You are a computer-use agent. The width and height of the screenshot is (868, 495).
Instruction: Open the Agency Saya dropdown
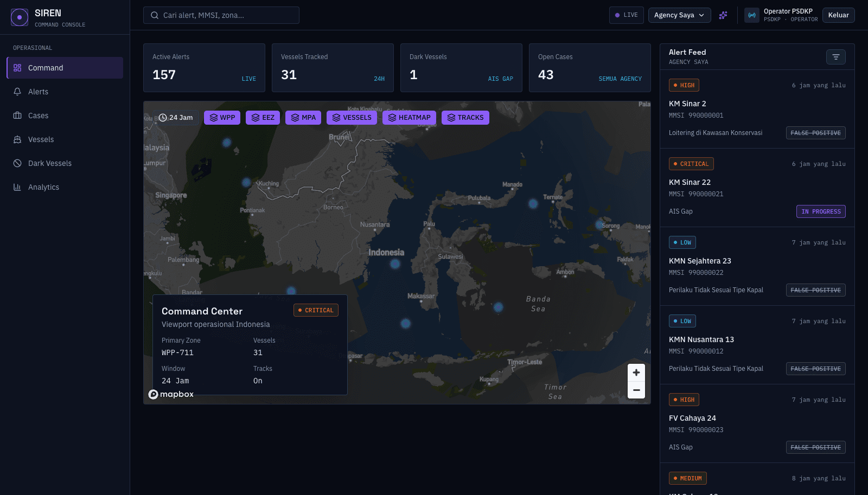[679, 15]
